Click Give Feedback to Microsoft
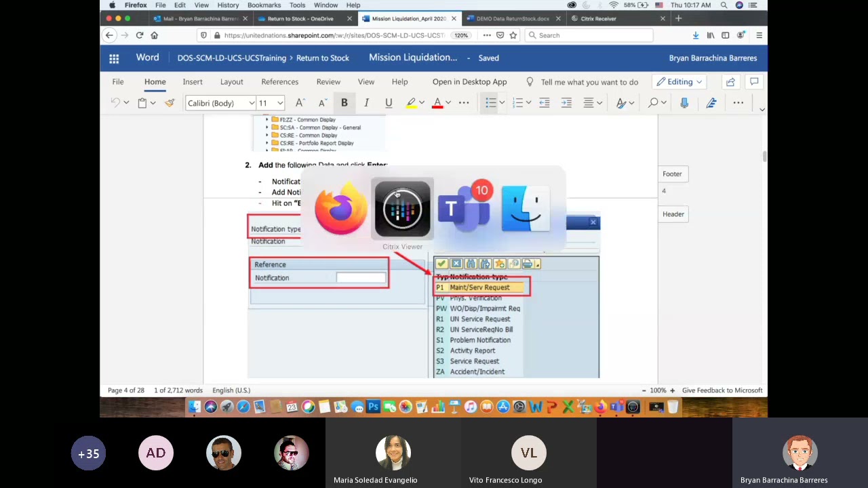 click(x=722, y=390)
